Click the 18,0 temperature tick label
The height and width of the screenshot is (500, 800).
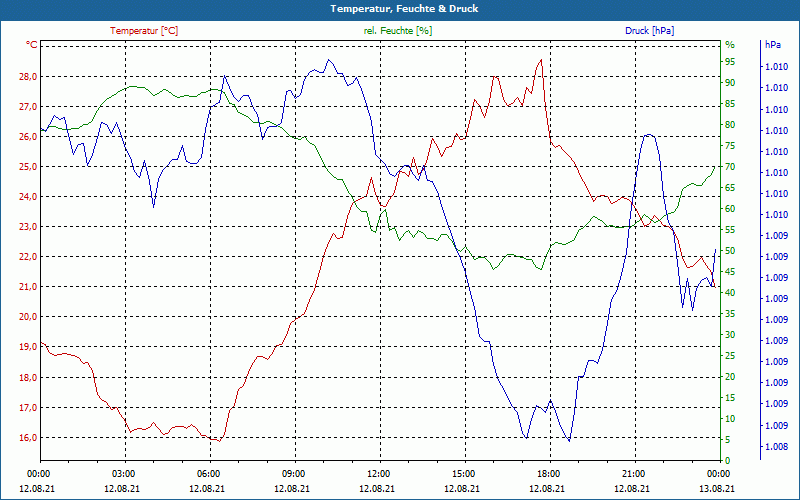point(28,378)
